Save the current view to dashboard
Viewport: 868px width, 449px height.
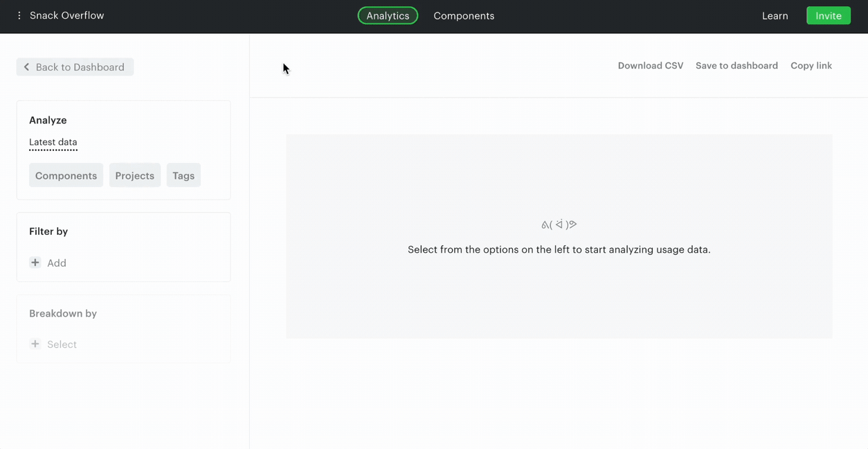click(x=736, y=65)
